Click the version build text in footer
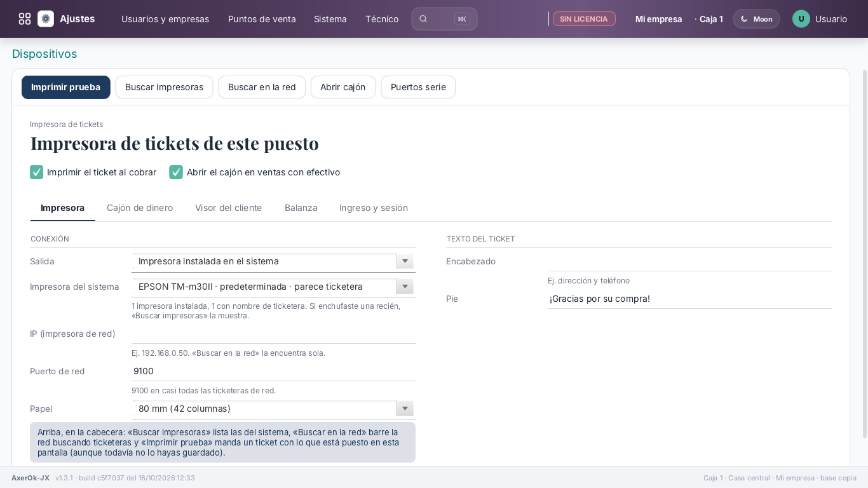Viewport: 868px width, 488px height. click(x=125, y=478)
